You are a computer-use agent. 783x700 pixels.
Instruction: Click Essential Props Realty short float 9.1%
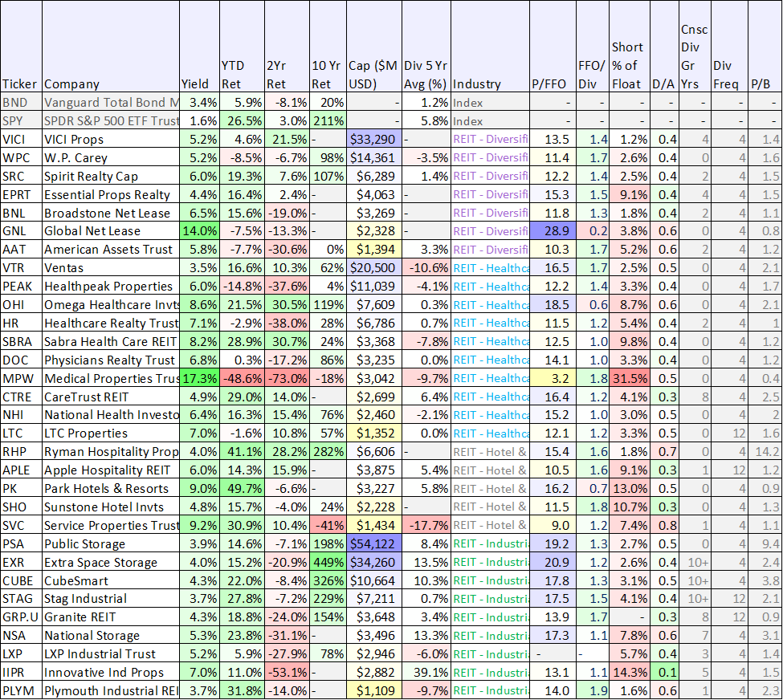point(630,195)
